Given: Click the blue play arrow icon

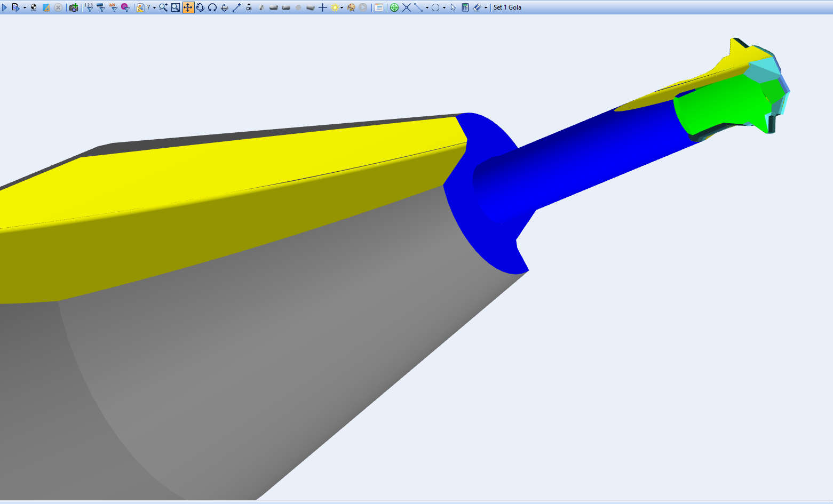Looking at the screenshot, I should coord(5,7).
